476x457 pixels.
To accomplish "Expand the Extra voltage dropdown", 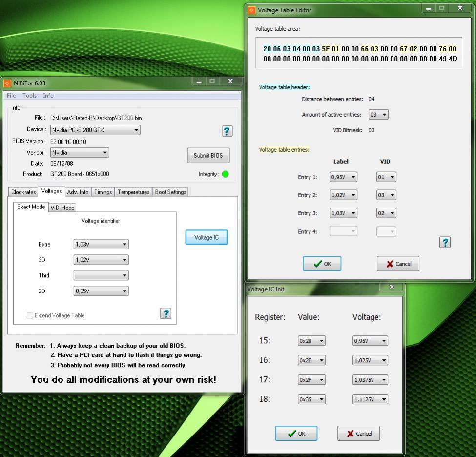I will [x=101, y=244].
